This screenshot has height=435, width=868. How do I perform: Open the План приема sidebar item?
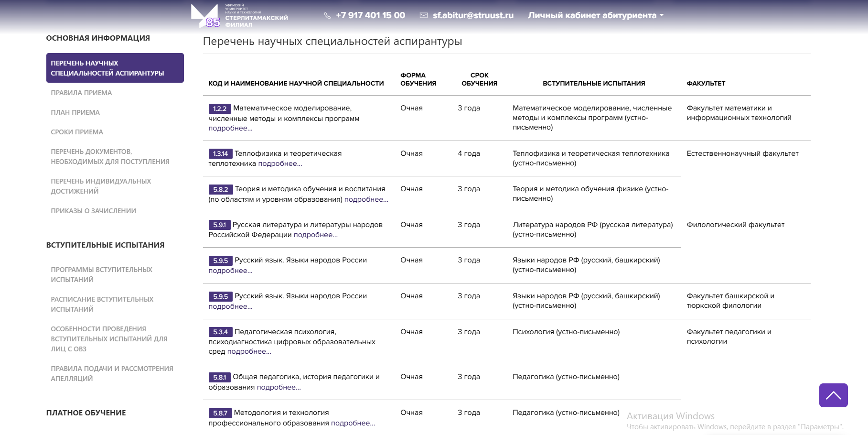(x=75, y=112)
